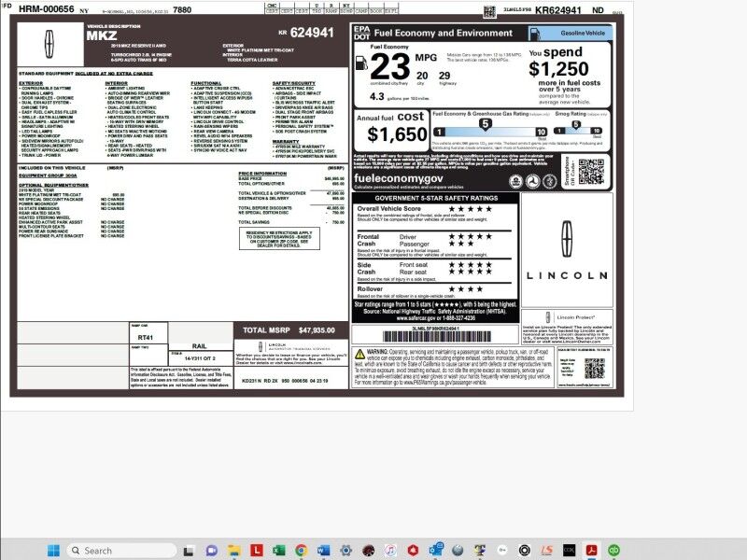
Task: Click the red L app taskbar icon
Action: (x=257, y=550)
